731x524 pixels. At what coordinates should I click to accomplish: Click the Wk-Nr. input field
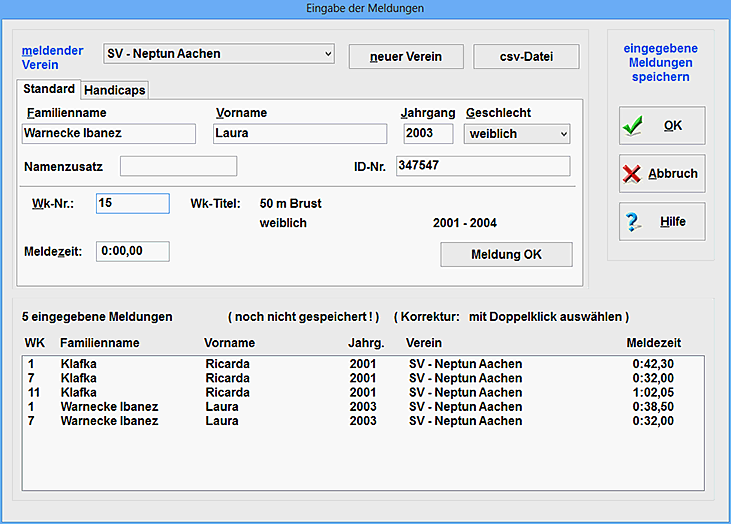click(x=133, y=203)
